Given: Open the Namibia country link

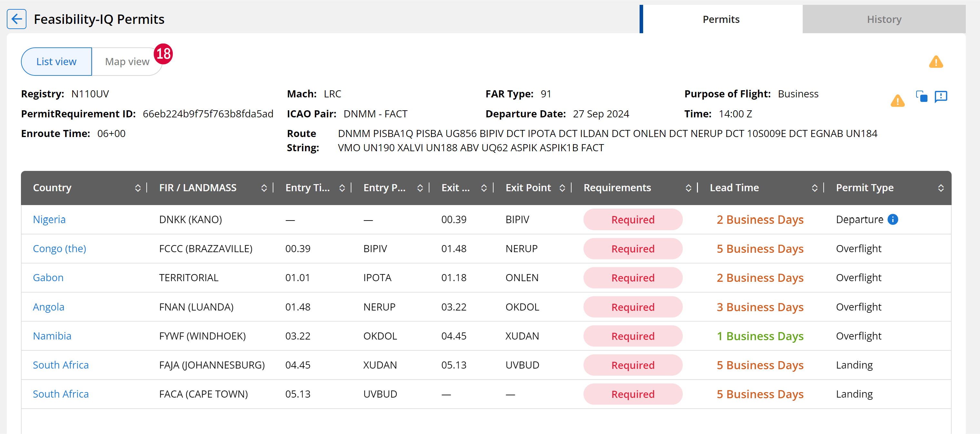Looking at the screenshot, I should [52, 336].
